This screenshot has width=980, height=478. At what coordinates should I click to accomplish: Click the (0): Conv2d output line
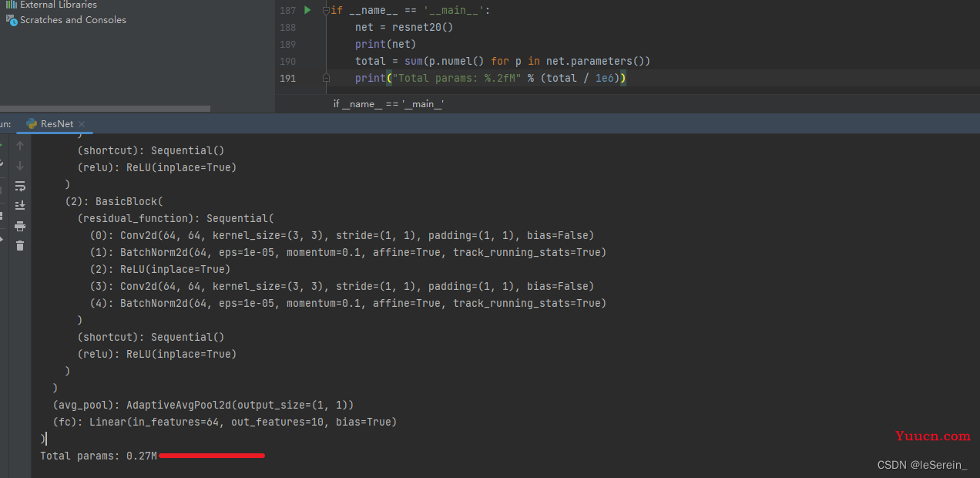coord(342,235)
